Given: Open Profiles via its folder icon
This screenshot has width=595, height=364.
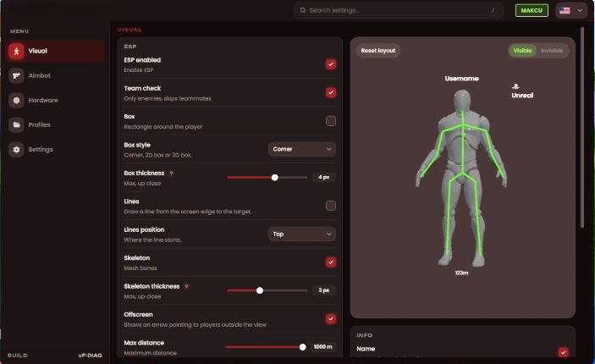Looking at the screenshot, I should [16, 125].
